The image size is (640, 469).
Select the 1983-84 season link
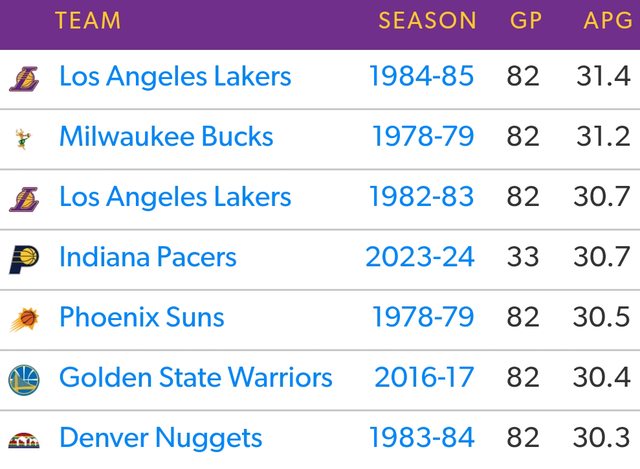coord(422,439)
